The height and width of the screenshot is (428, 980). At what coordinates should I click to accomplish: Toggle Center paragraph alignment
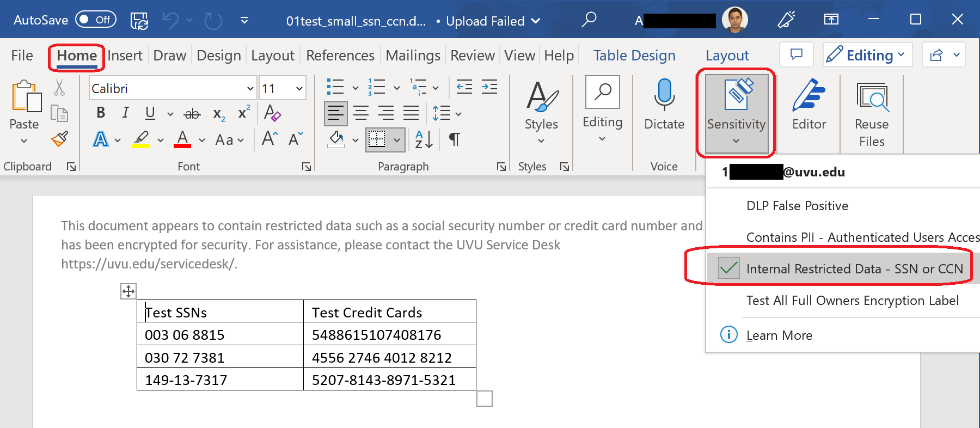pos(360,113)
